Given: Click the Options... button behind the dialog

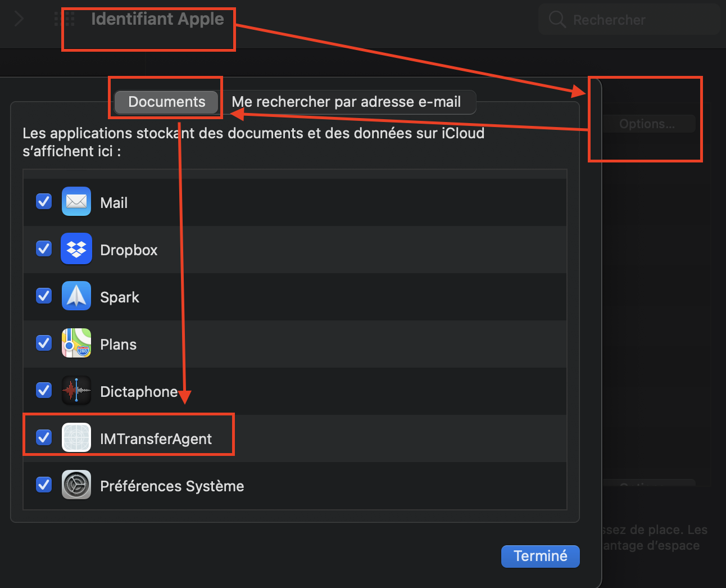Looking at the screenshot, I should click(647, 124).
